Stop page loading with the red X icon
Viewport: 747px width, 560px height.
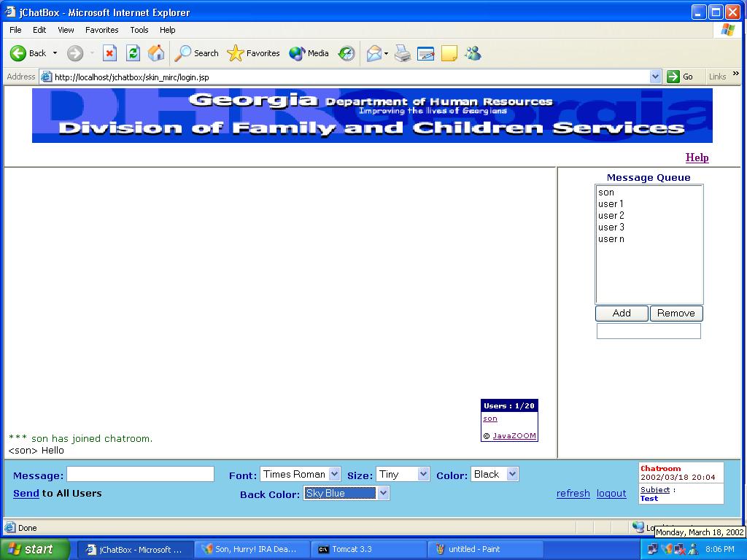pos(109,53)
